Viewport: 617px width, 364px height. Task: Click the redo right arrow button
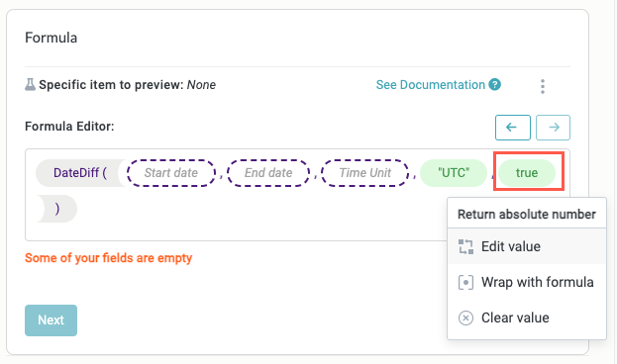click(553, 128)
